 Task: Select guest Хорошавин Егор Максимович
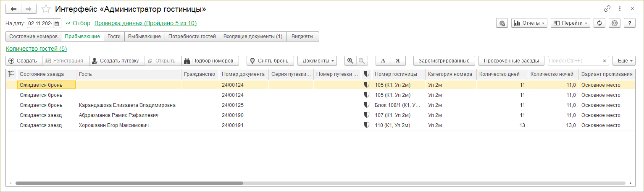(x=114, y=125)
